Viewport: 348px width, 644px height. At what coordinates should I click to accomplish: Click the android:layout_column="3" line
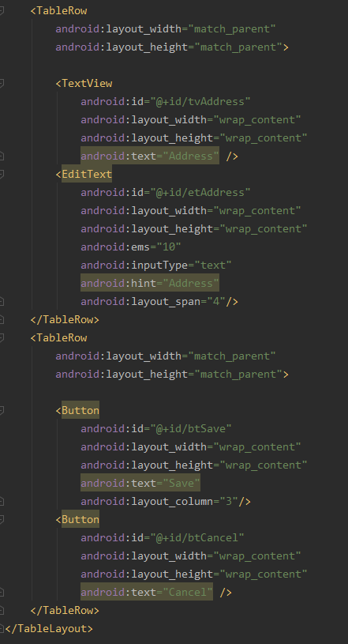[166, 501]
